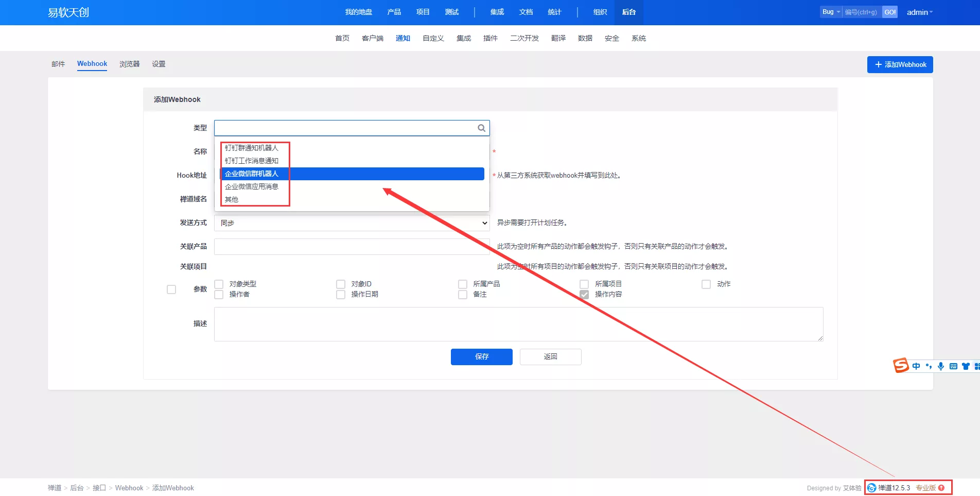Click 禅道 breadcrumb link
Image resolution: width=980 pixels, height=496 pixels.
55,488
